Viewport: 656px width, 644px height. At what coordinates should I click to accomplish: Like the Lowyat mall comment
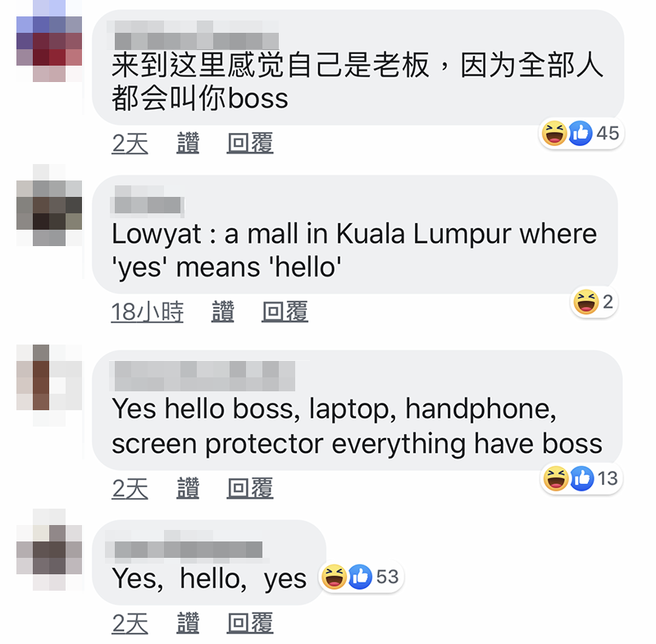222,312
